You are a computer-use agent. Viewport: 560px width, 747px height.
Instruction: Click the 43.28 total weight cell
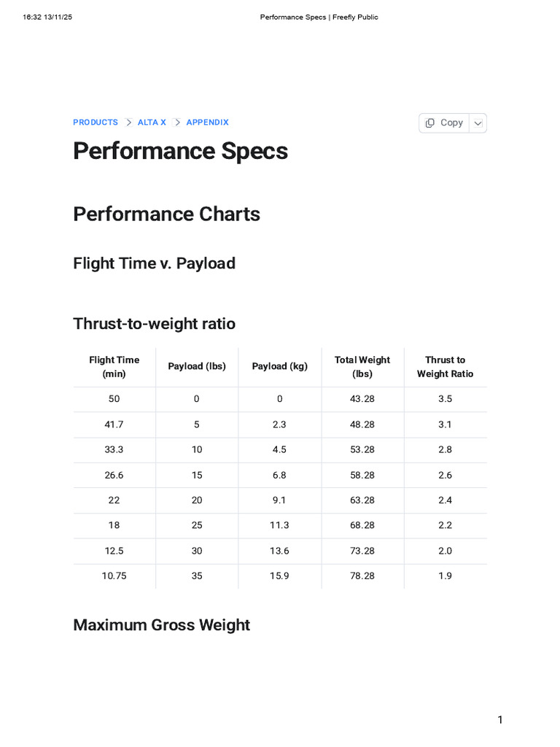tap(362, 399)
